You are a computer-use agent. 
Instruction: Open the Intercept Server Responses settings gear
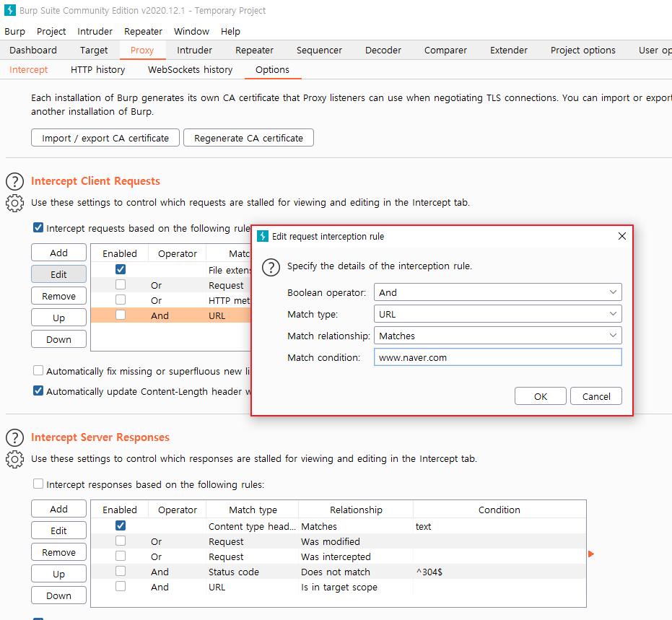click(x=14, y=459)
